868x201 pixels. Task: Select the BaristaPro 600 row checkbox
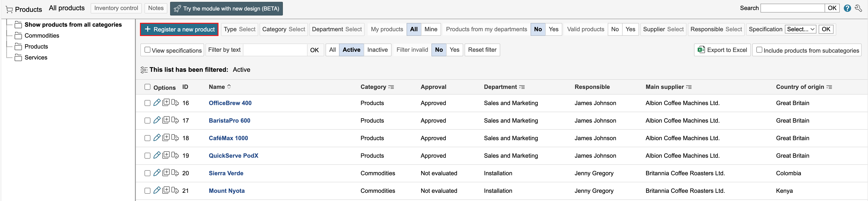[x=147, y=121]
